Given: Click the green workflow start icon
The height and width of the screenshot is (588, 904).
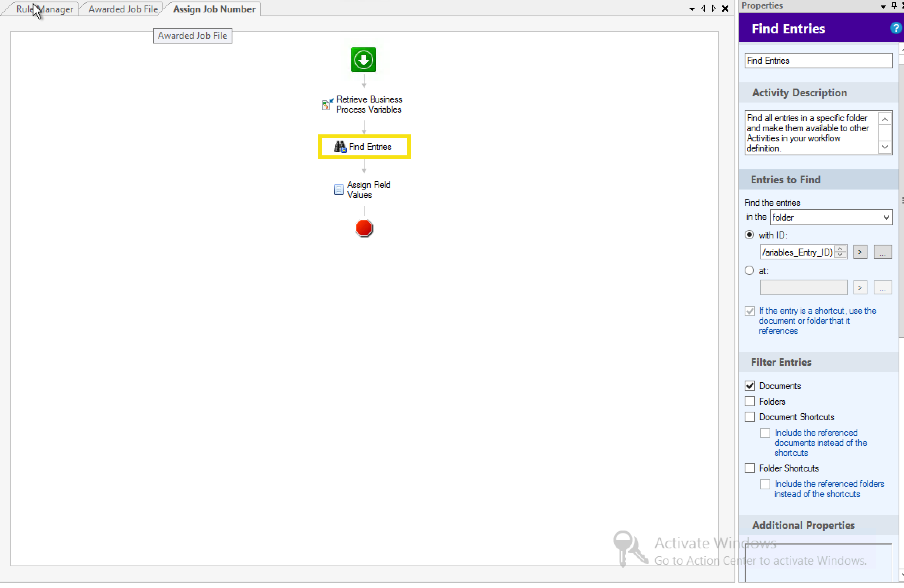Looking at the screenshot, I should 363,60.
